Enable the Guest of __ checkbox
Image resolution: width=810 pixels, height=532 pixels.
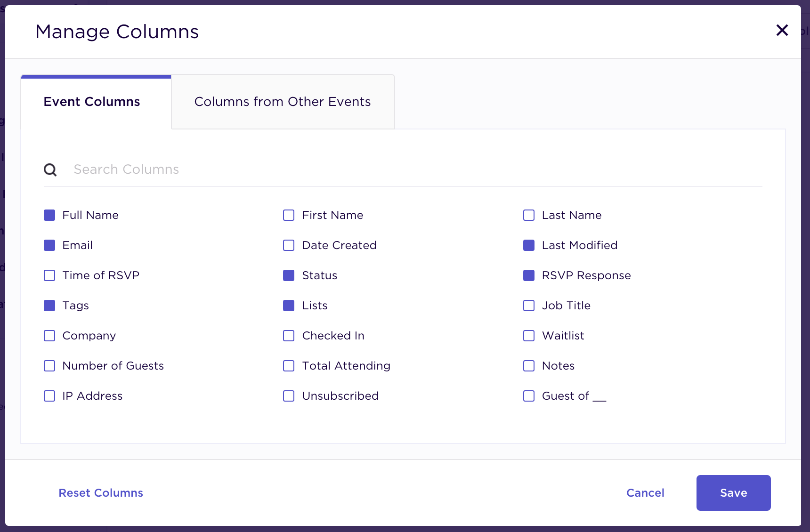pos(529,396)
